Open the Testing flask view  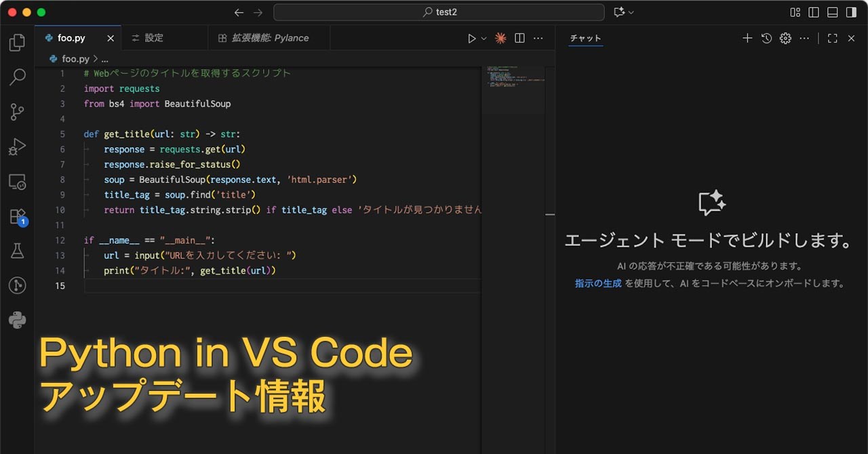(x=17, y=251)
